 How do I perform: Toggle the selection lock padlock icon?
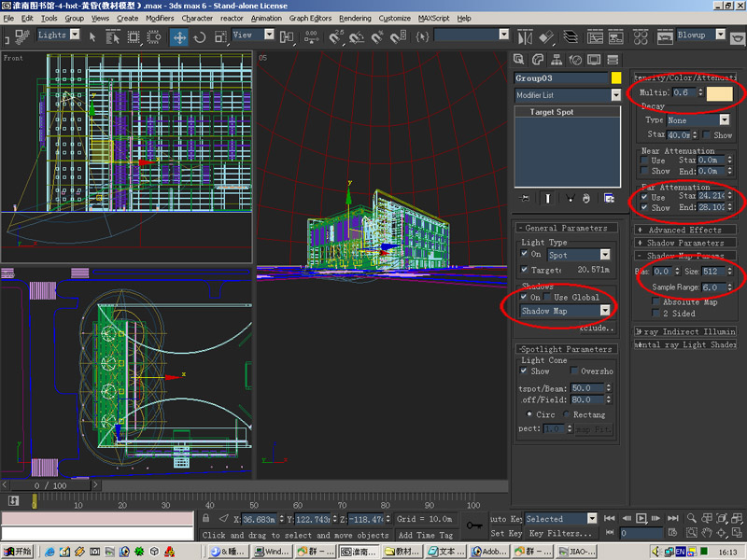pyautogui.click(x=205, y=519)
